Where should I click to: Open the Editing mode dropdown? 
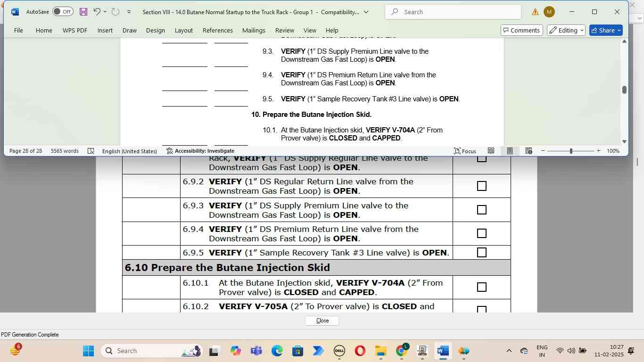566,30
